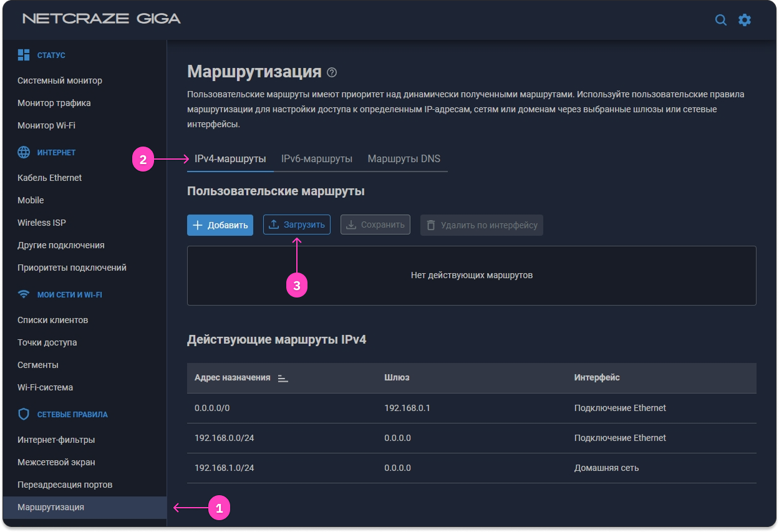The width and height of the screenshot is (779, 532).
Task: Click the 0.0.0.0/0 route row
Action: 471,408
